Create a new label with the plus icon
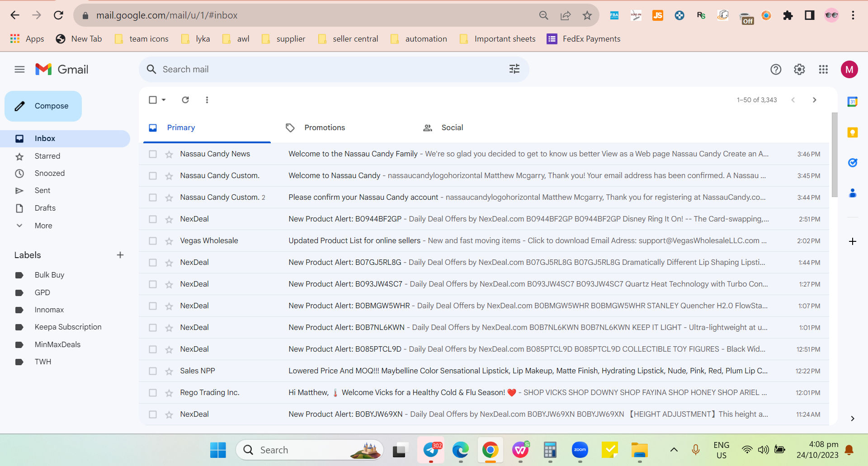 (120, 255)
